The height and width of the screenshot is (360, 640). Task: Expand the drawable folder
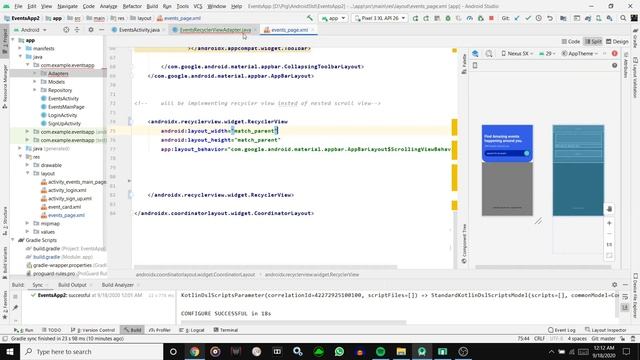click(x=27, y=165)
